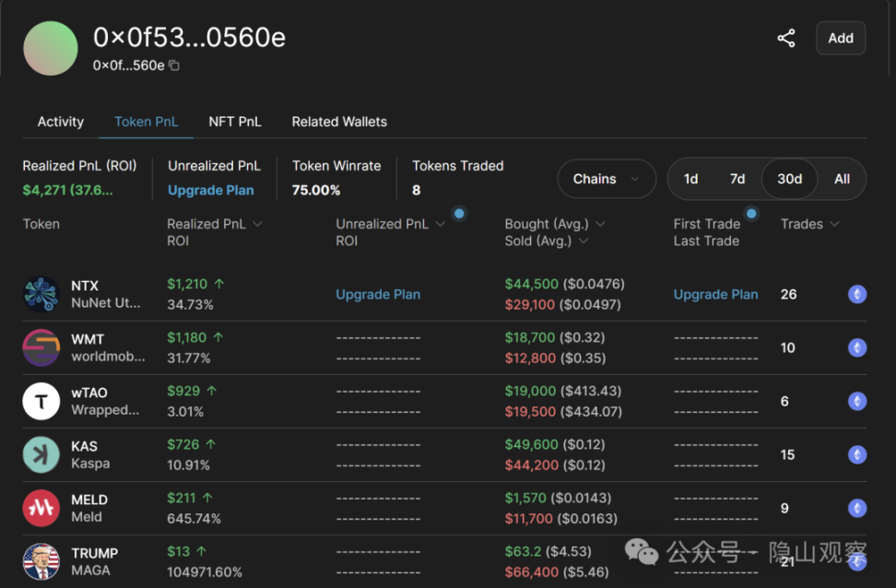Viewport: 896px width, 588px height.
Task: Click the KAS Kaspa token logo
Action: pyautogui.click(x=41, y=455)
